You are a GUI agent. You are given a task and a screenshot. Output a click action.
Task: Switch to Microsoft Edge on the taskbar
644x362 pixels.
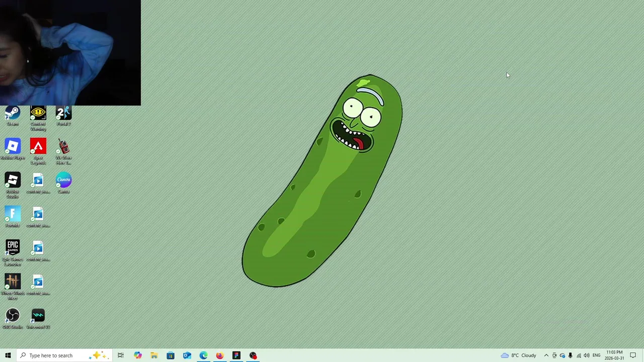[x=203, y=355]
